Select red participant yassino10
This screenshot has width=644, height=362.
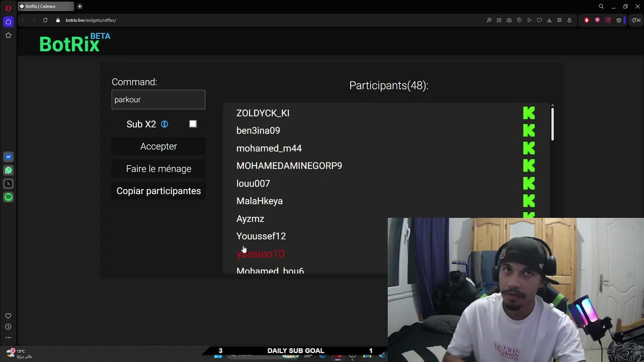click(x=260, y=254)
